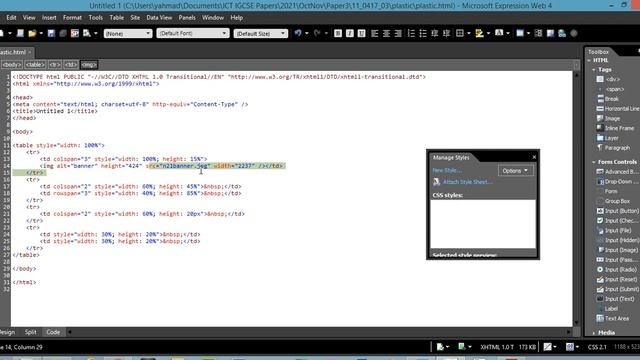This screenshot has height=360, width=640.
Task: Open the Site menu
Action: coord(135,18)
